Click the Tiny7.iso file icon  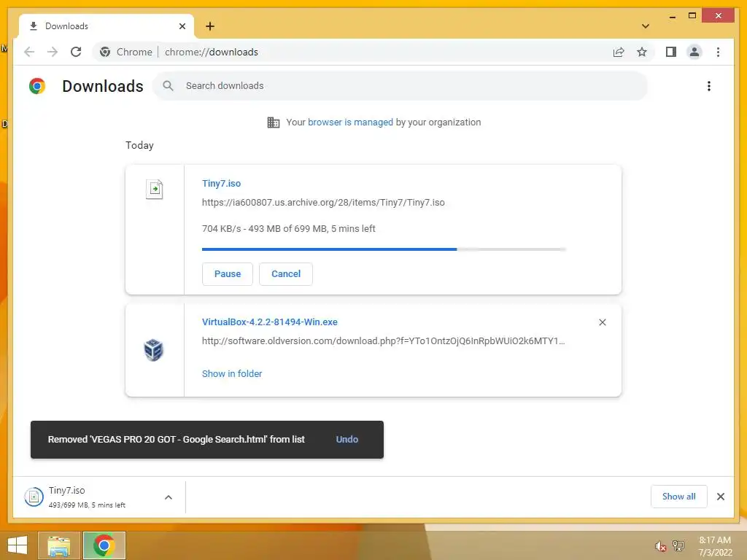click(x=155, y=190)
